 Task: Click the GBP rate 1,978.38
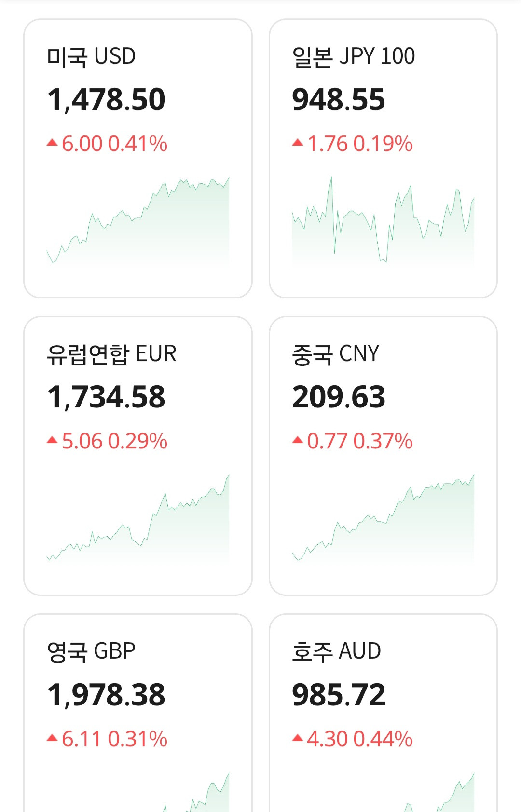(x=106, y=695)
